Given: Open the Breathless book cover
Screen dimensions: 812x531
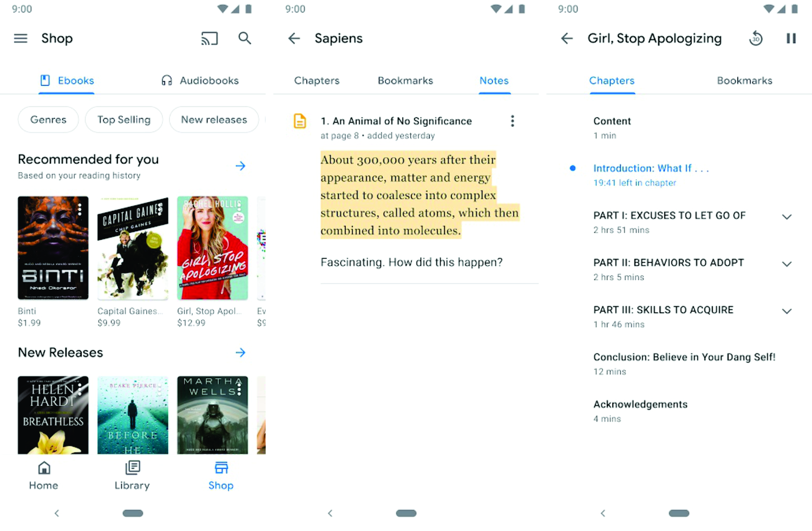Looking at the screenshot, I should tap(53, 415).
